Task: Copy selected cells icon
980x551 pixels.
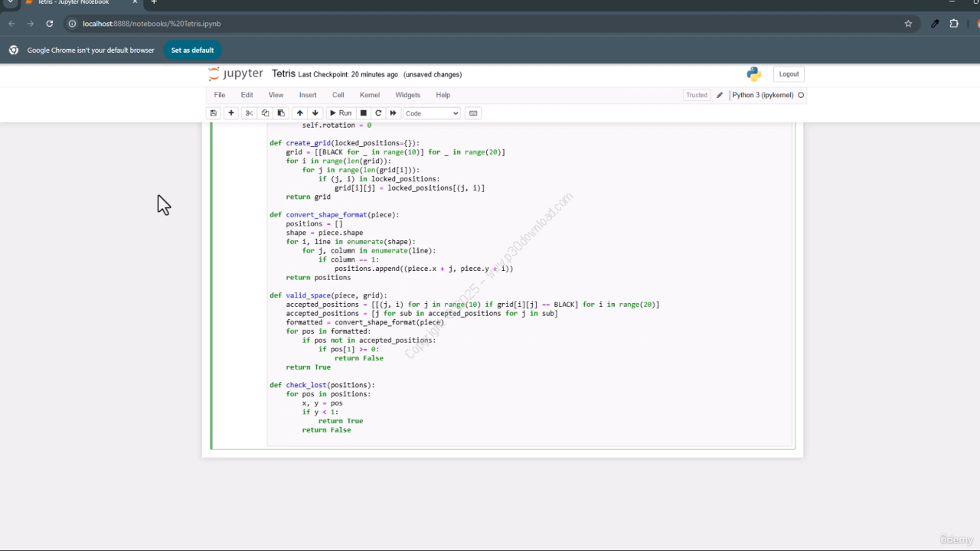Action: (x=265, y=113)
